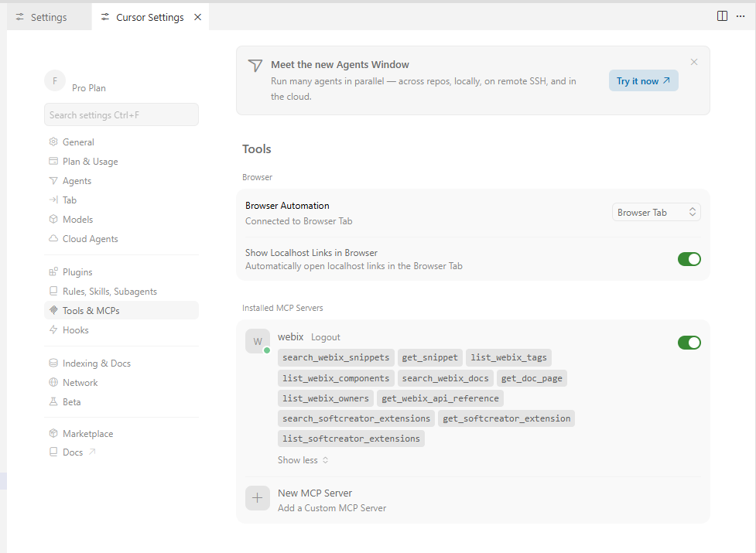Open the Plan & Usage section
The width and height of the screenshot is (756, 553).
121,162
